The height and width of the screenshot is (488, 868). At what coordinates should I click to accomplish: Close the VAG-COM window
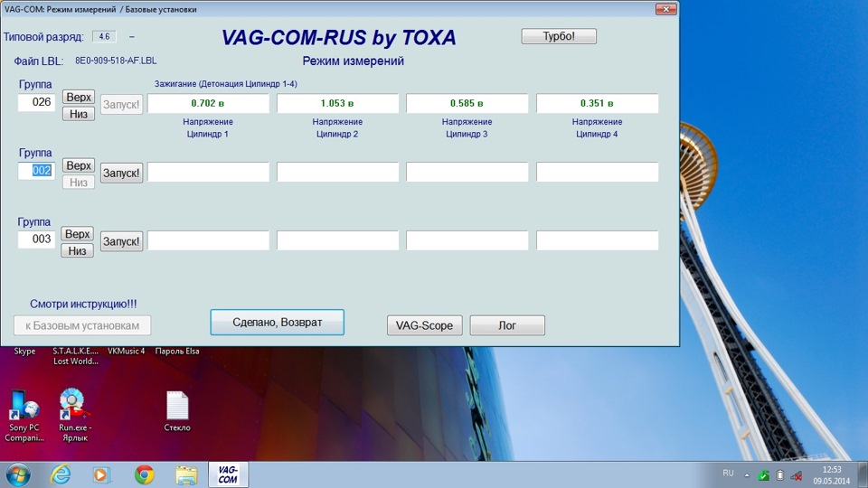tap(666, 9)
